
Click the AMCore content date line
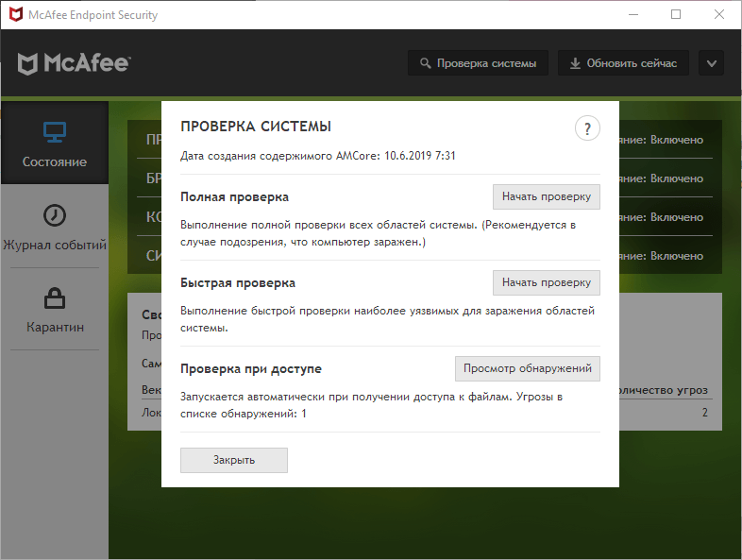click(x=317, y=156)
